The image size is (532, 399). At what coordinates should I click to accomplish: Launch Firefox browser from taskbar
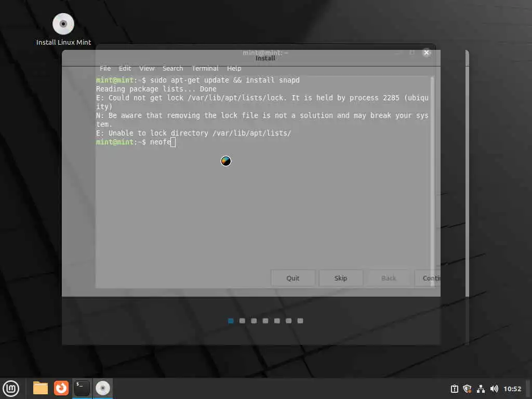click(61, 388)
